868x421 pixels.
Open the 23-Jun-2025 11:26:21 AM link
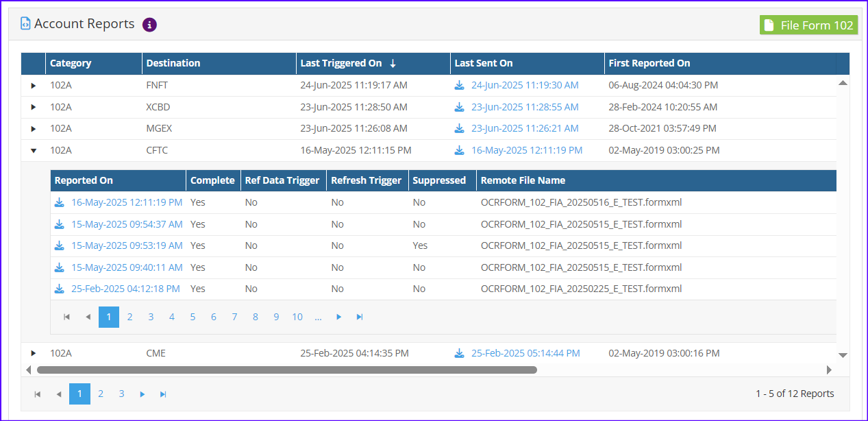(525, 129)
